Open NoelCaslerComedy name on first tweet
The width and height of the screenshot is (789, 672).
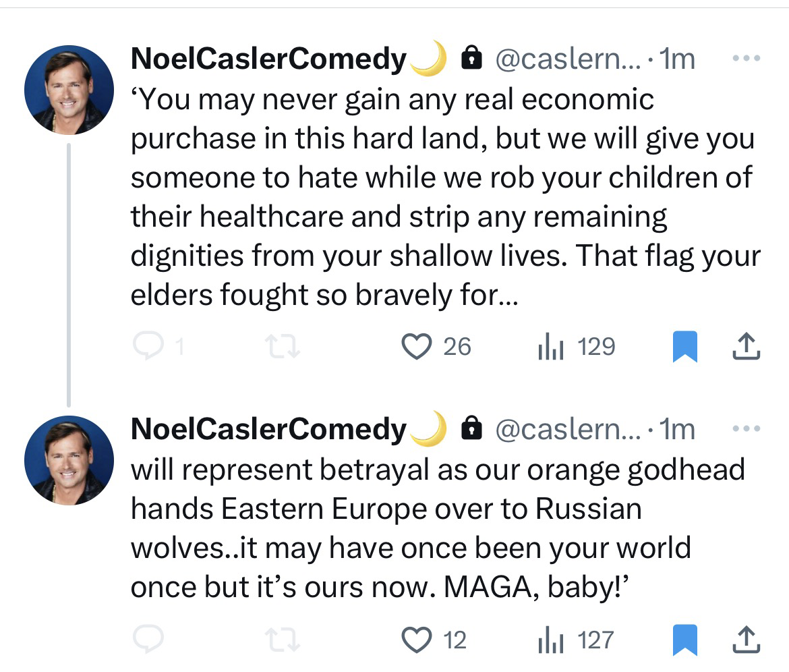tap(268, 59)
